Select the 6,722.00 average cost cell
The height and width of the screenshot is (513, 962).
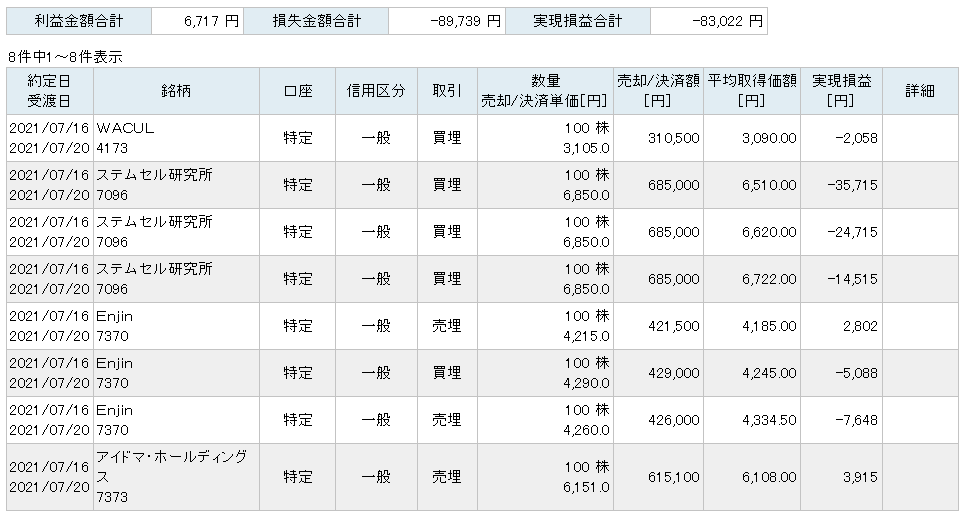click(769, 279)
